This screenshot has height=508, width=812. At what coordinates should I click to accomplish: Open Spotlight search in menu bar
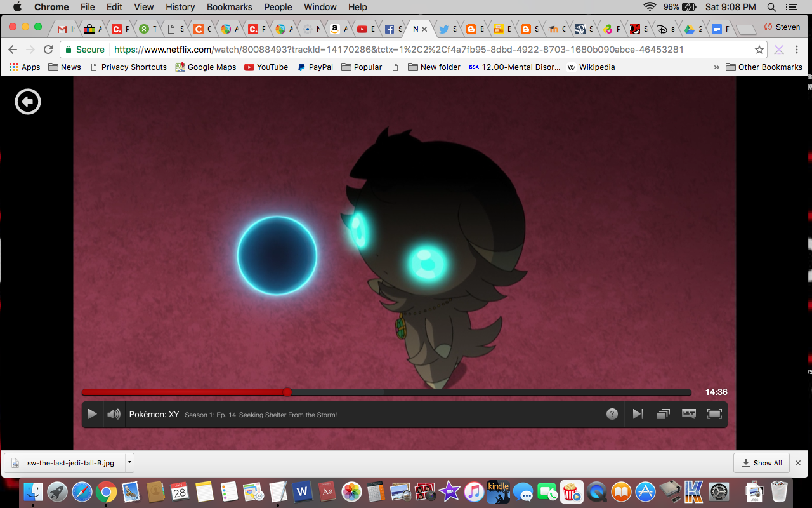pos(771,7)
